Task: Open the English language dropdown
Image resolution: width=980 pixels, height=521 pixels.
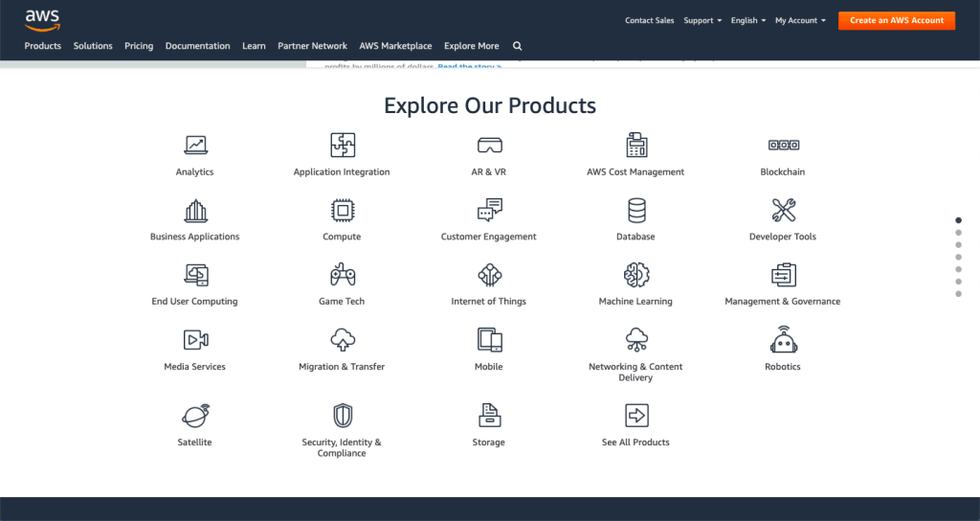Action: [748, 21]
